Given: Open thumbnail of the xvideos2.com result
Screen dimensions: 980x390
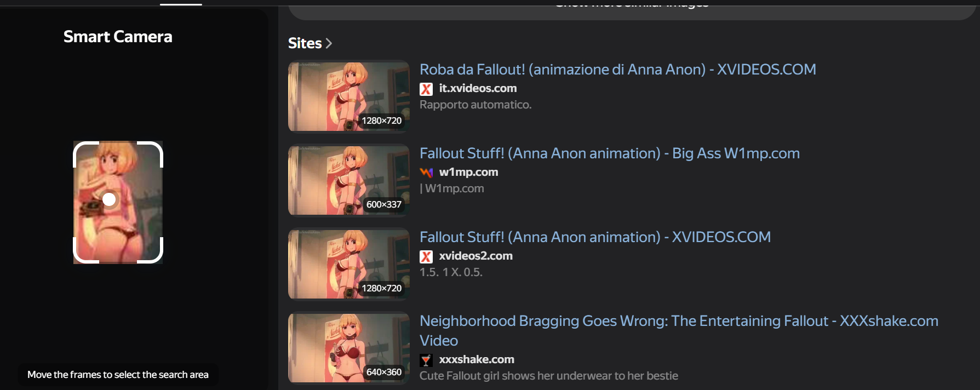Looking at the screenshot, I should coord(349,264).
